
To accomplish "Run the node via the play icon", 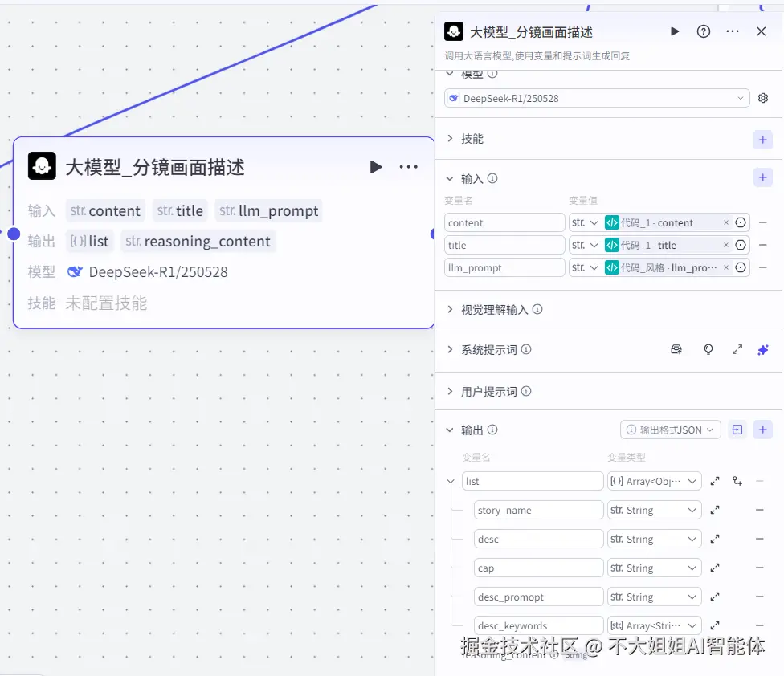I will 675,31.
